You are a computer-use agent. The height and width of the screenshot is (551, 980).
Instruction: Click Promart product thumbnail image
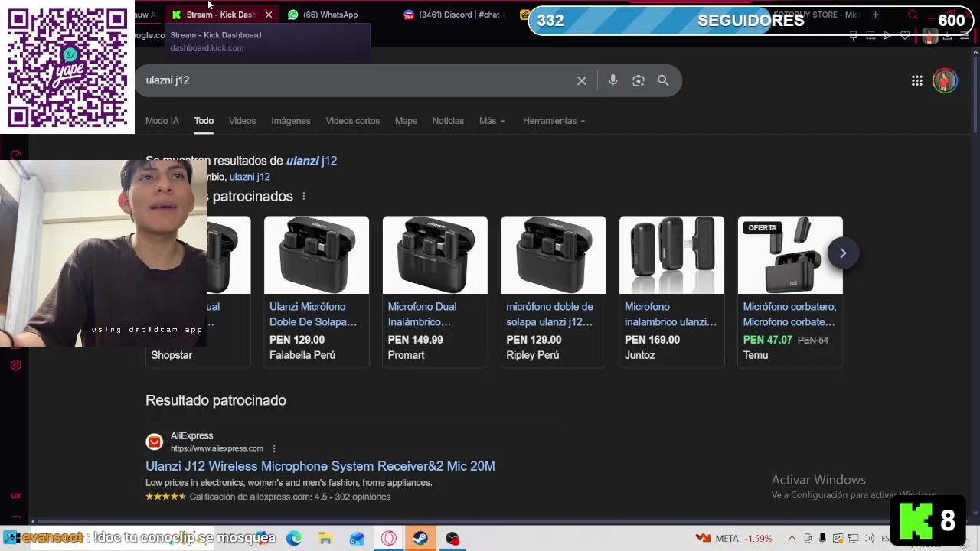[435, 255]
